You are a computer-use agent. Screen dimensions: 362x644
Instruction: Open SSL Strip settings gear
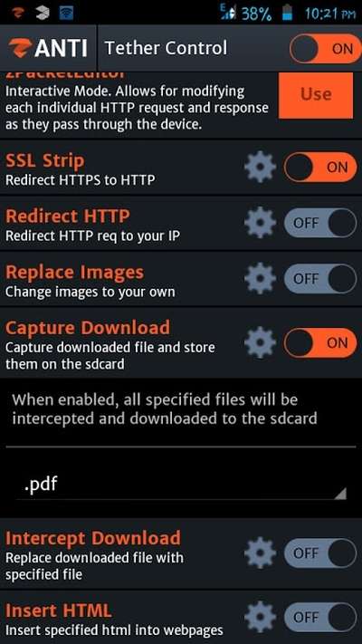261,168
